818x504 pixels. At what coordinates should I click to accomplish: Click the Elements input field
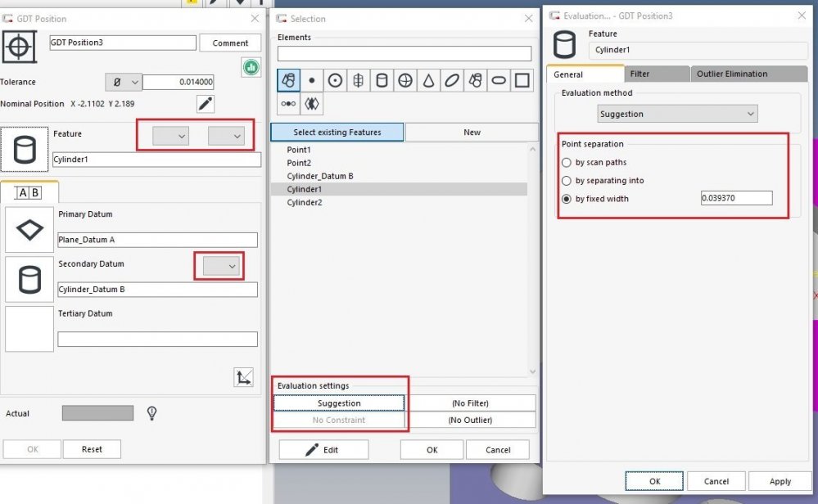pyautogui.click(x=404, y=54)
